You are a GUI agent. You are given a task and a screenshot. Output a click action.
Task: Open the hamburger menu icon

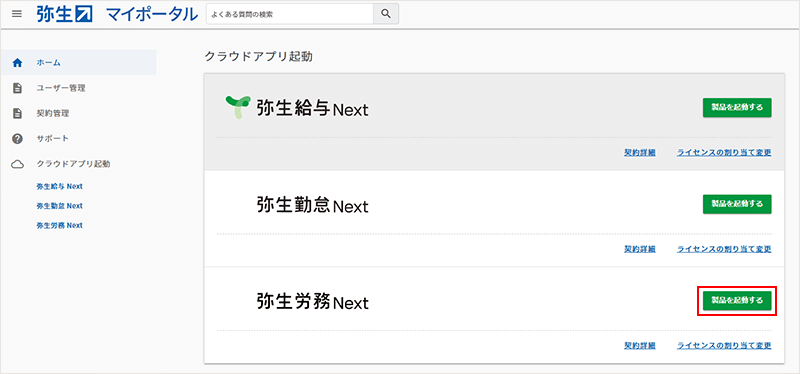click(17, 14)
